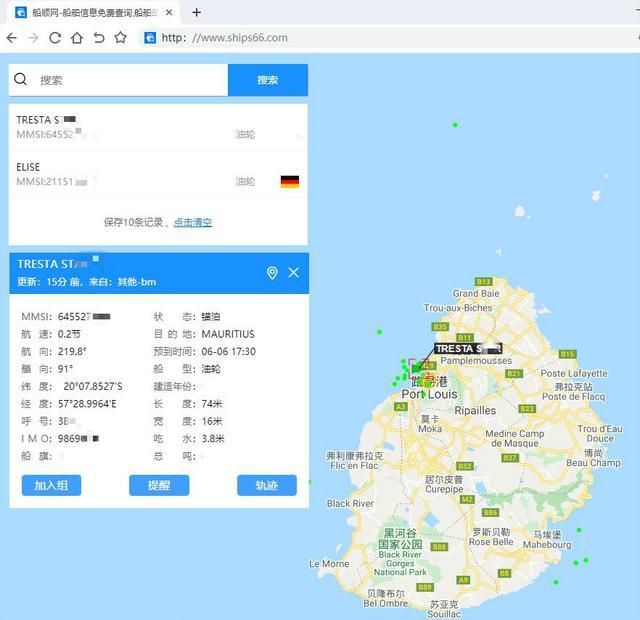Go to the browser home page icon
The width and height of the screenshot is (640, 620).
tap(77, 38)
